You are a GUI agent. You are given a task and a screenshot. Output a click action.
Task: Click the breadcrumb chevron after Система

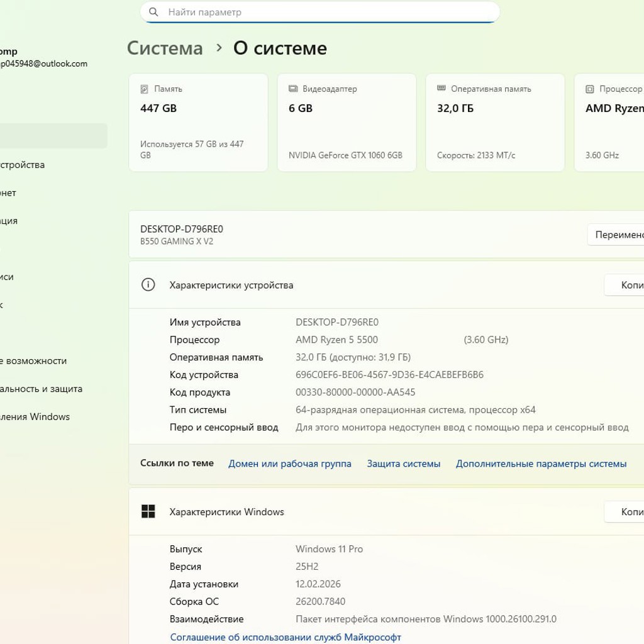click(219, 48)
